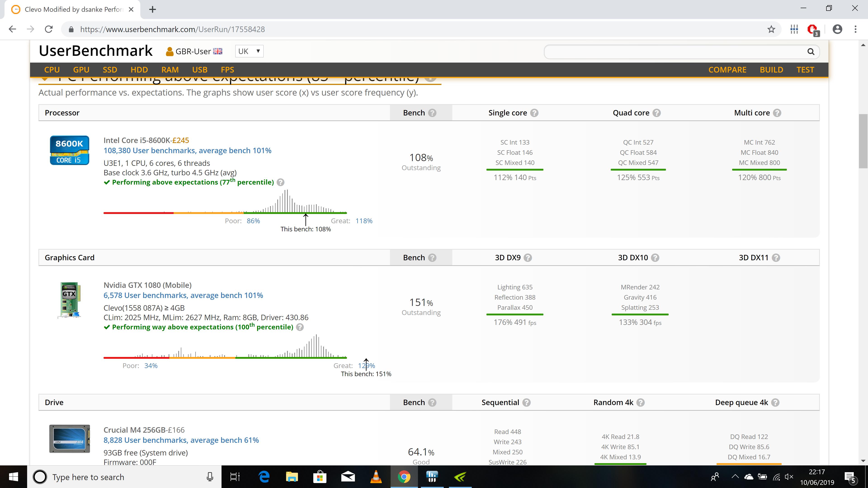Click the help icon beside Sequential
This screenshot has height=488, width=868.
[526, 402]
